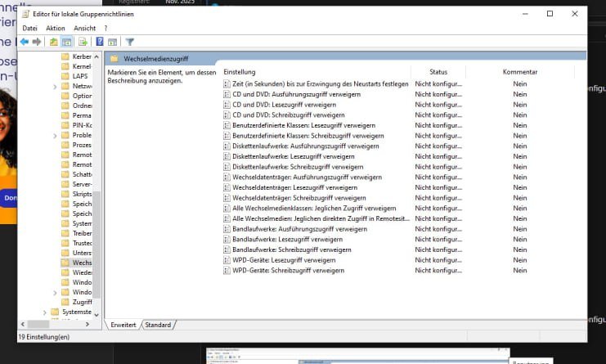Click the tree scrollbar down arrow
Viewport: 606px width, 364px height.
point(97,315)
